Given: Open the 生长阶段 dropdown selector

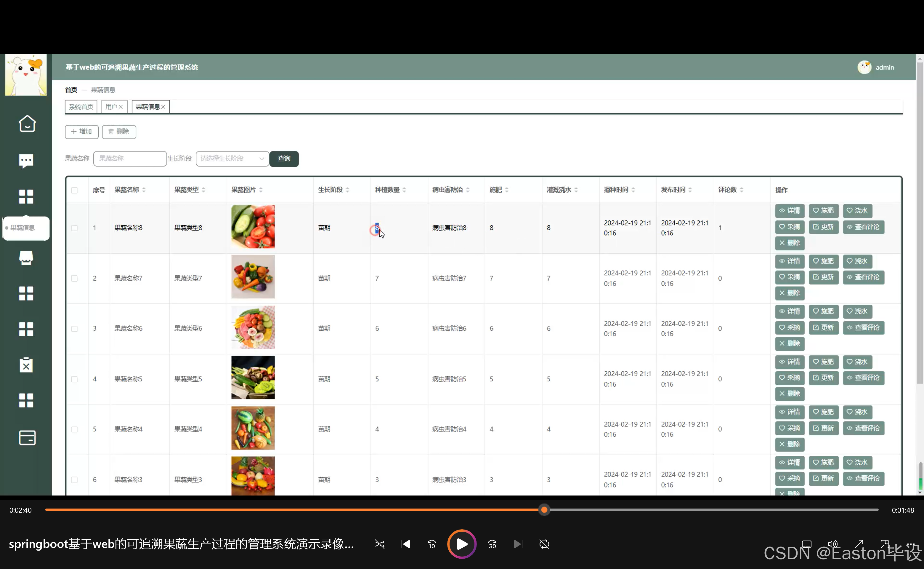Looking at the screenshot, I should (232, 159).
